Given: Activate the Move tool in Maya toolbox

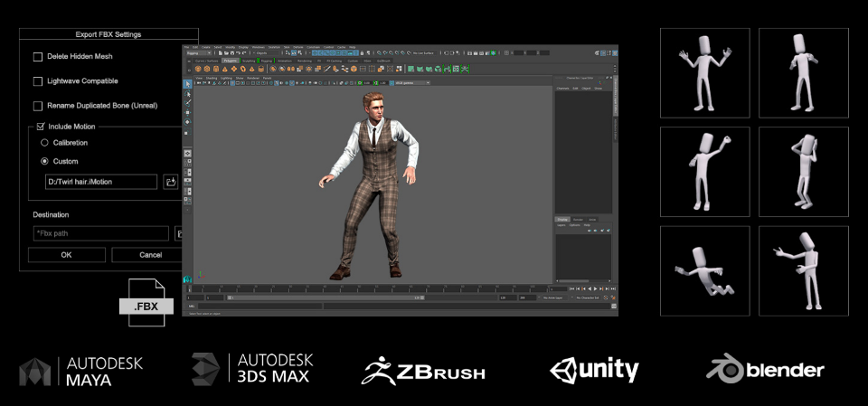Looking at the screenshot, I should tap(188, 112).
